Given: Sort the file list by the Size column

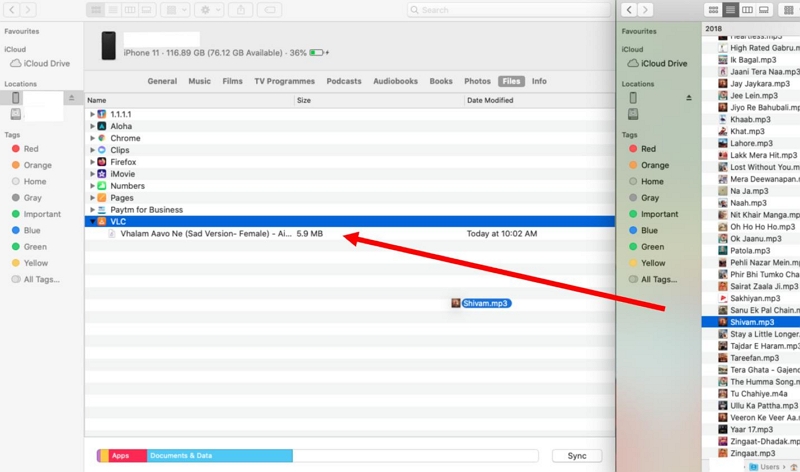Looking at the screenshot, I should coord(379,100).
